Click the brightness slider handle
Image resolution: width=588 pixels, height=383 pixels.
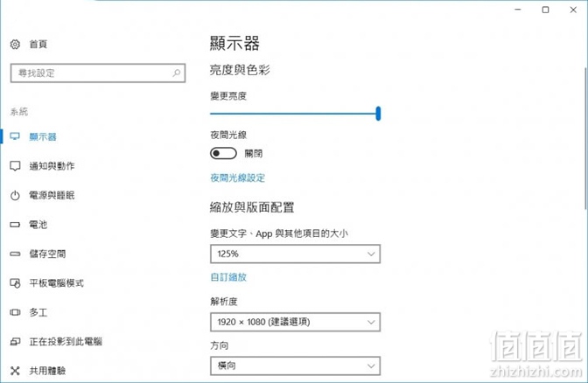point(378,113)
